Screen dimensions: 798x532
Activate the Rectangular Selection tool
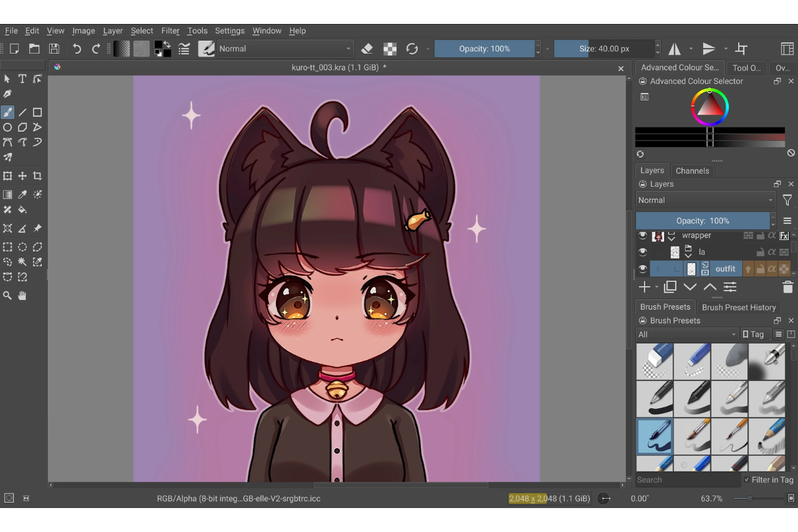click(7, 247)
